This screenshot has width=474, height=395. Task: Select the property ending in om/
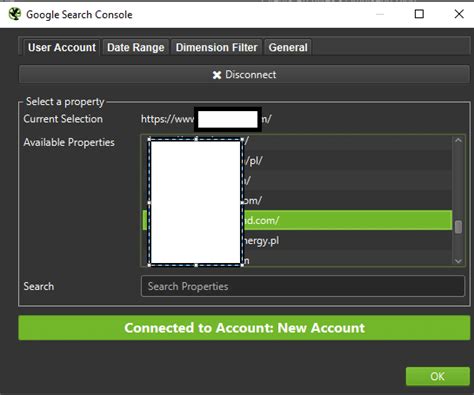point(297,200)
